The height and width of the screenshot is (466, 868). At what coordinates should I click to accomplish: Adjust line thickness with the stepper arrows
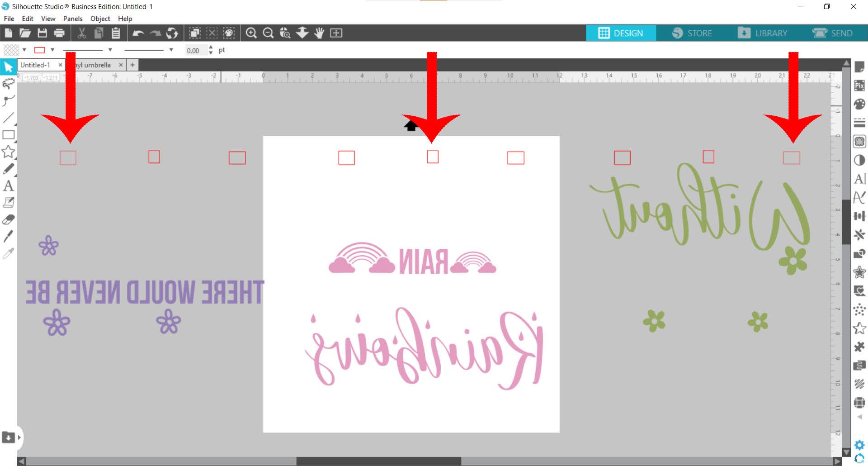[x=211, y=50]
